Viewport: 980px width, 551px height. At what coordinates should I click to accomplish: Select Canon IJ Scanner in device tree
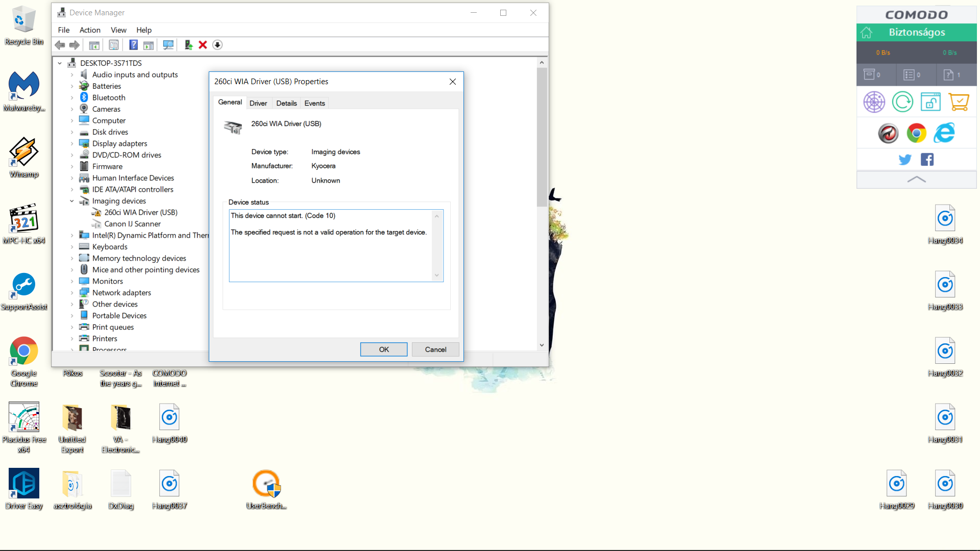pyautogui.click(x=132, y=224)
